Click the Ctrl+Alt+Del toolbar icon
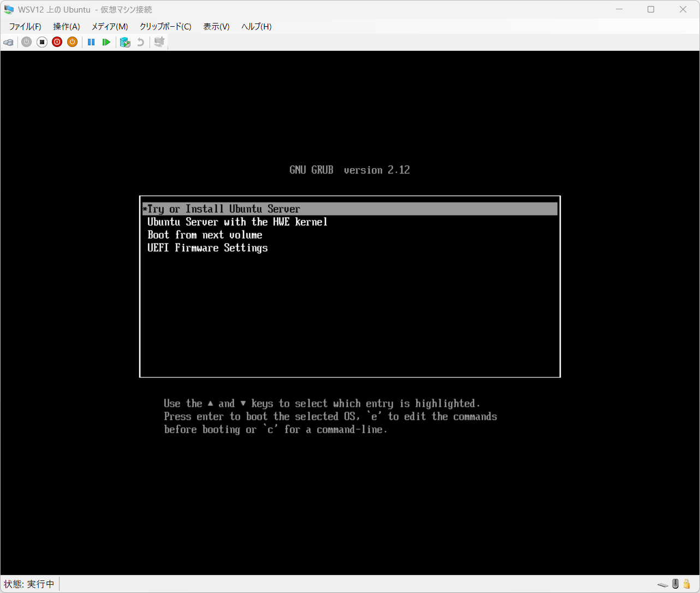The image size is (700, 593). click(x=8, y=42)
